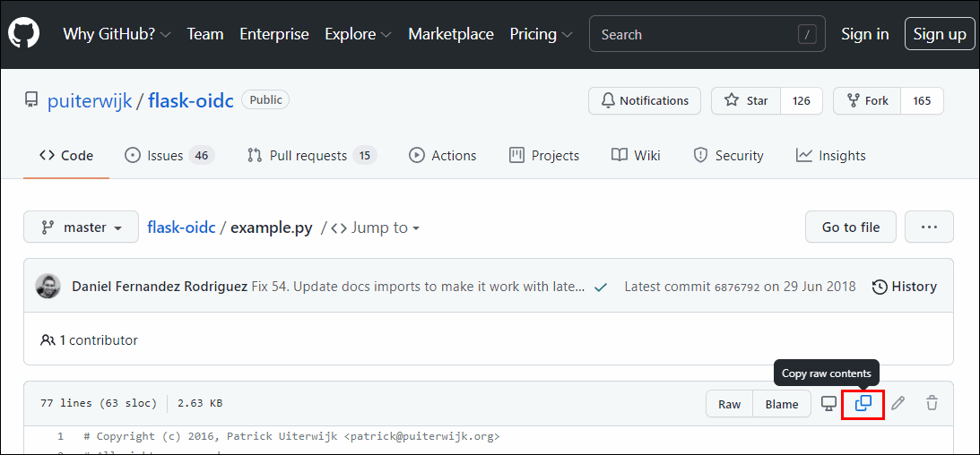The width and height of the screenshot is (980, 455).
Task: Expand the master branch dropdown
Action: click(x=82, y=227)
